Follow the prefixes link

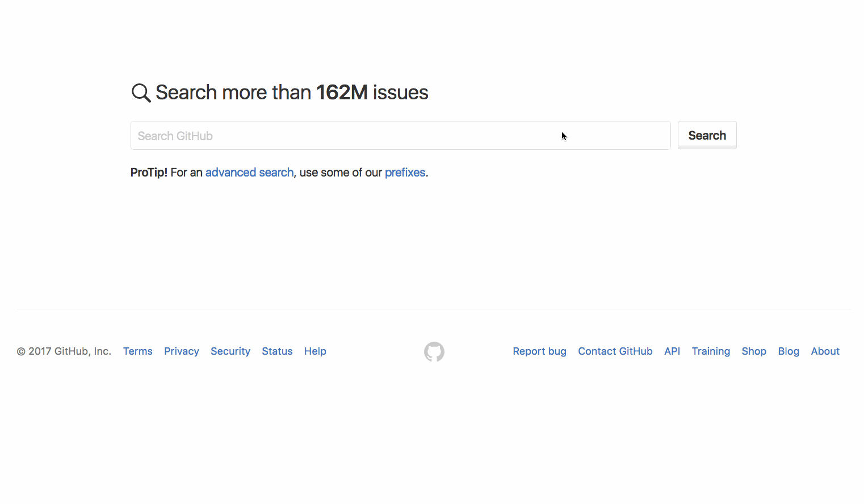pyautogui.click(x=405, y=173)
